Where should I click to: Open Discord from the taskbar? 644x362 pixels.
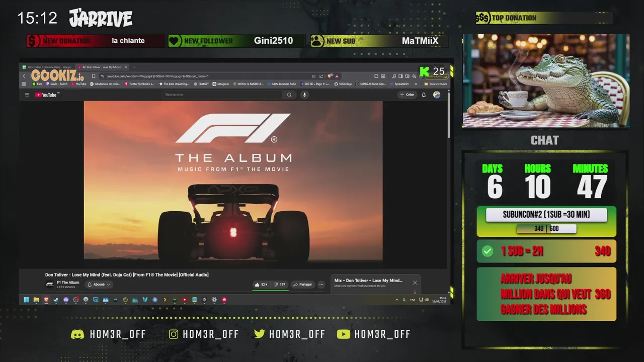click(x=66, y=300)
